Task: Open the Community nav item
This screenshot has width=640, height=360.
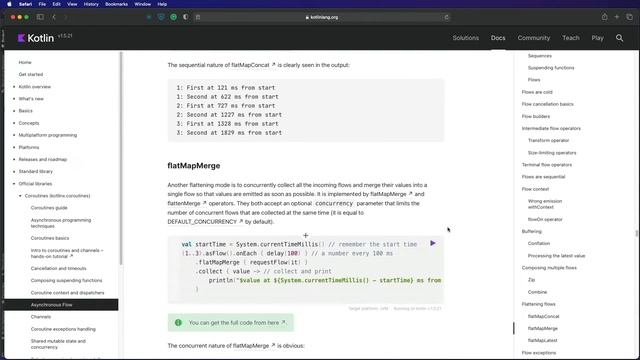Action: coord(533,38)
